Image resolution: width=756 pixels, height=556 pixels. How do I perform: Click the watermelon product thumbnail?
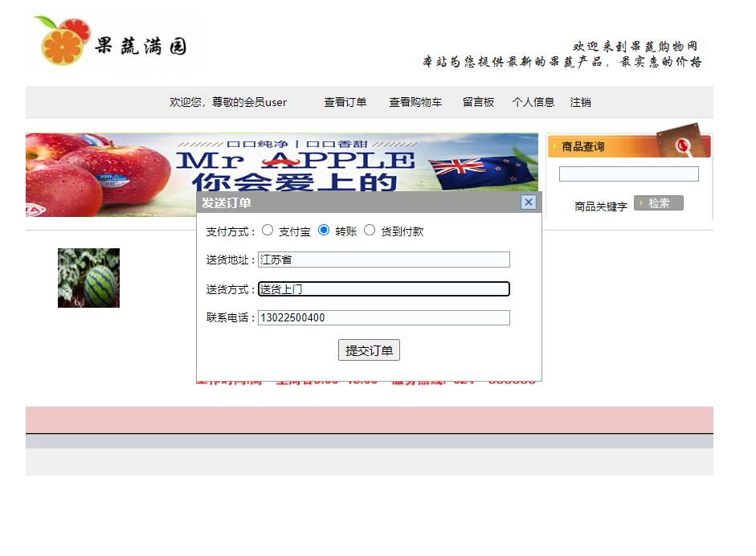click(88, 278)
